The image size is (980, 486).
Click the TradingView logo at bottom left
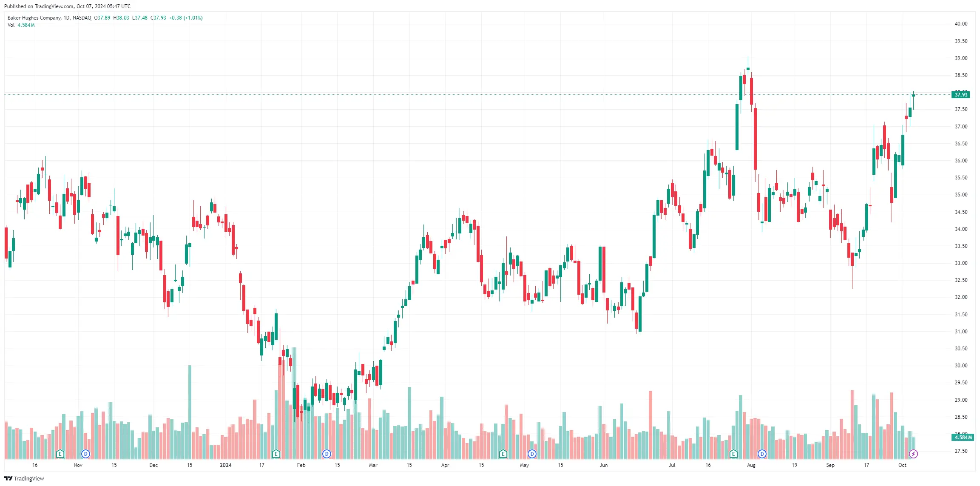(x=24, y=478)
